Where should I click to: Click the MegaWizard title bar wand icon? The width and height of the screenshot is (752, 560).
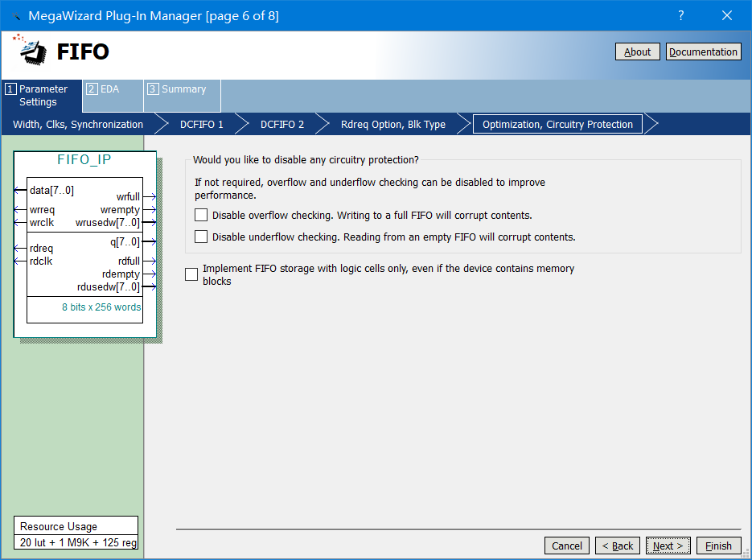16,16
